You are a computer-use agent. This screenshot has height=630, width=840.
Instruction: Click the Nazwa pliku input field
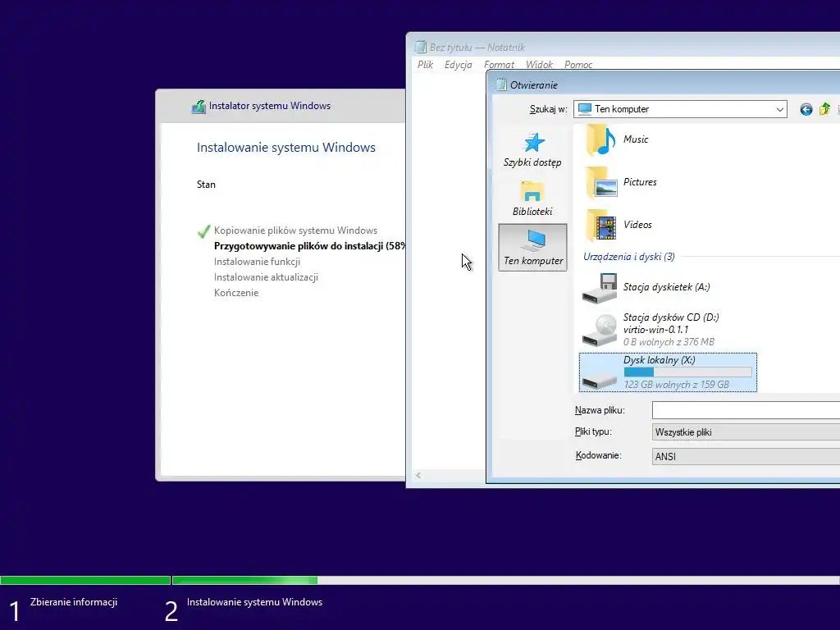click(x=746, y=410)
